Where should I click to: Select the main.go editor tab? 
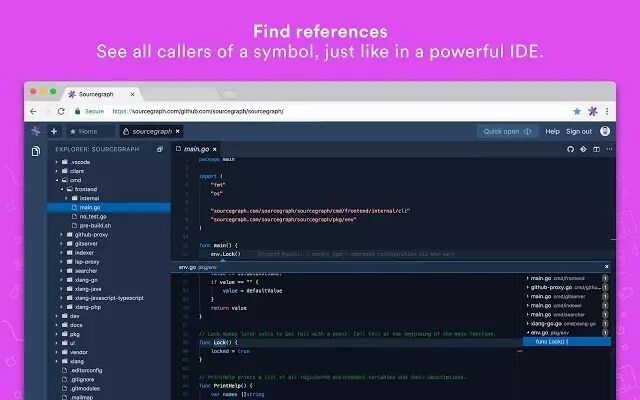tap(196, 149)
